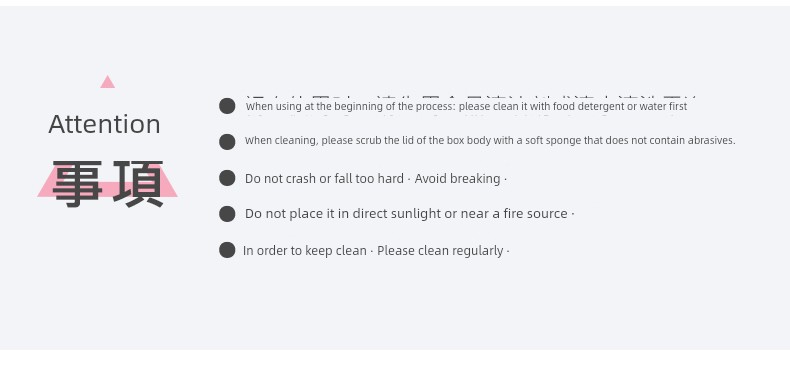This screenshot has height=375, width=790.
Task: Click the bullet beside 'Do not crash'
Action: coord(227,178)
